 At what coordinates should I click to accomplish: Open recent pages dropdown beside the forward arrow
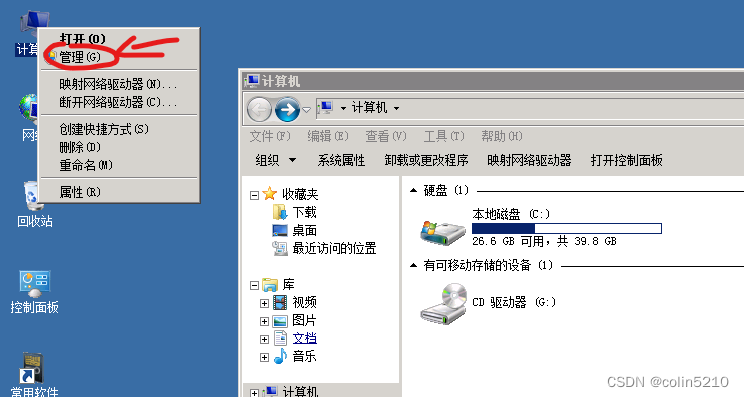tap(307, 110)
